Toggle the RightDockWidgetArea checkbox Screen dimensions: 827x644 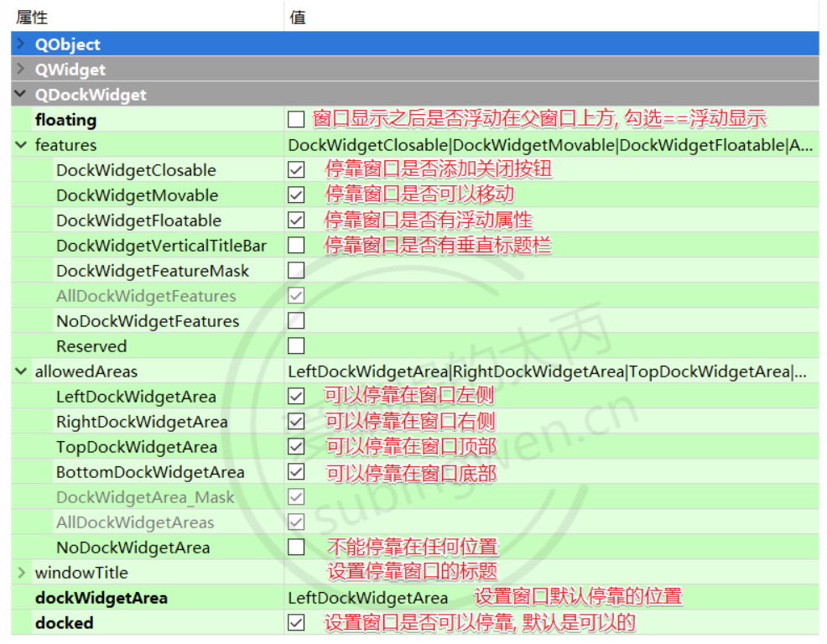296,422
